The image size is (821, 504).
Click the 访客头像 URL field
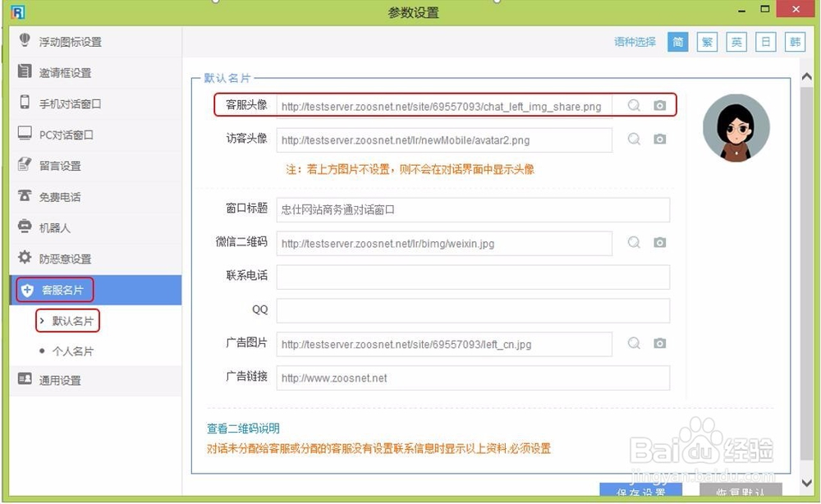[x=444, y=140]
